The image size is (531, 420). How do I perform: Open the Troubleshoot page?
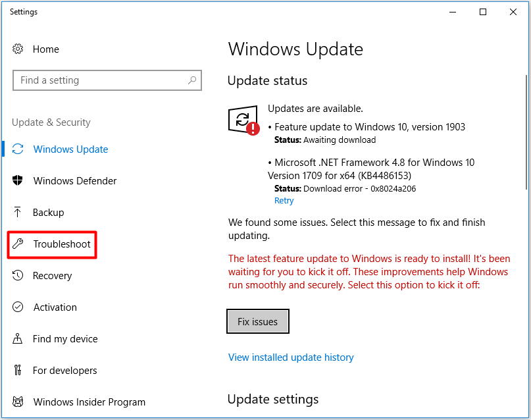tap(62, 244)
